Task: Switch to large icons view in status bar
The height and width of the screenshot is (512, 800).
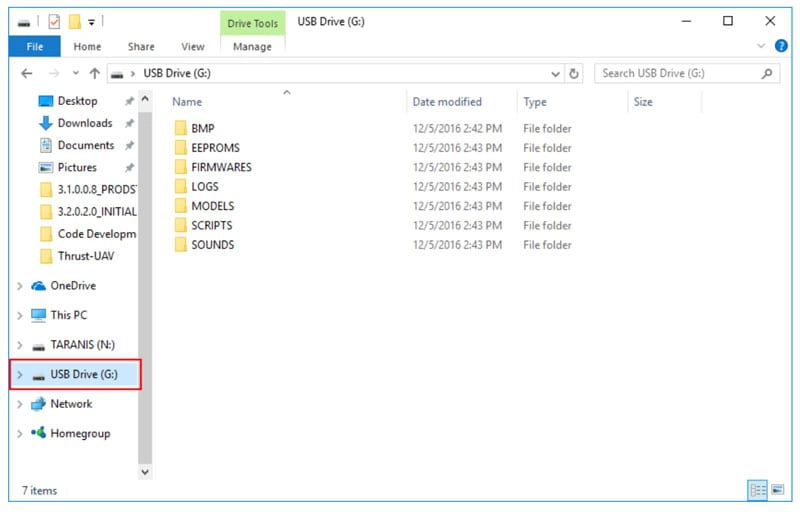Action: tap(777, 490)
